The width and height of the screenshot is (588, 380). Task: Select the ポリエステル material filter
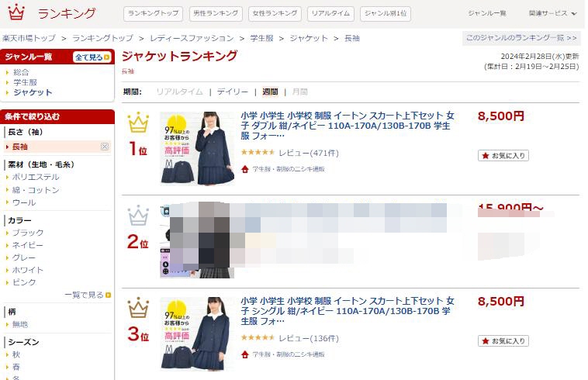point(36,177)
